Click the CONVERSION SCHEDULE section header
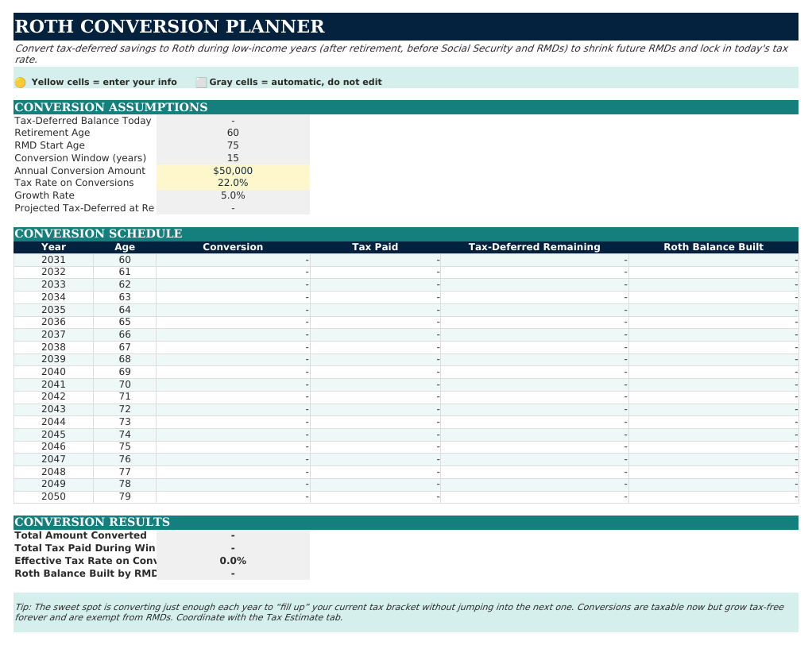 pos(406,234)
